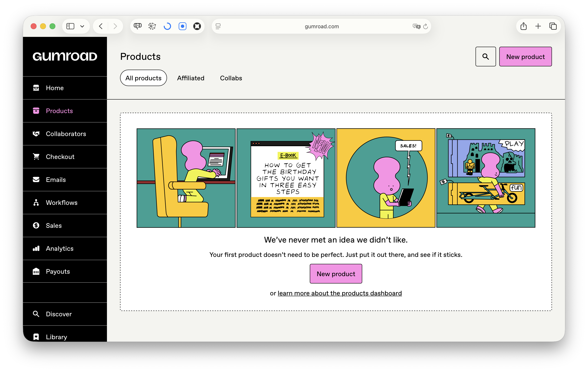588x372 pixels.
Task: Click the Safari share icon
Action: [x=523, y=26]
